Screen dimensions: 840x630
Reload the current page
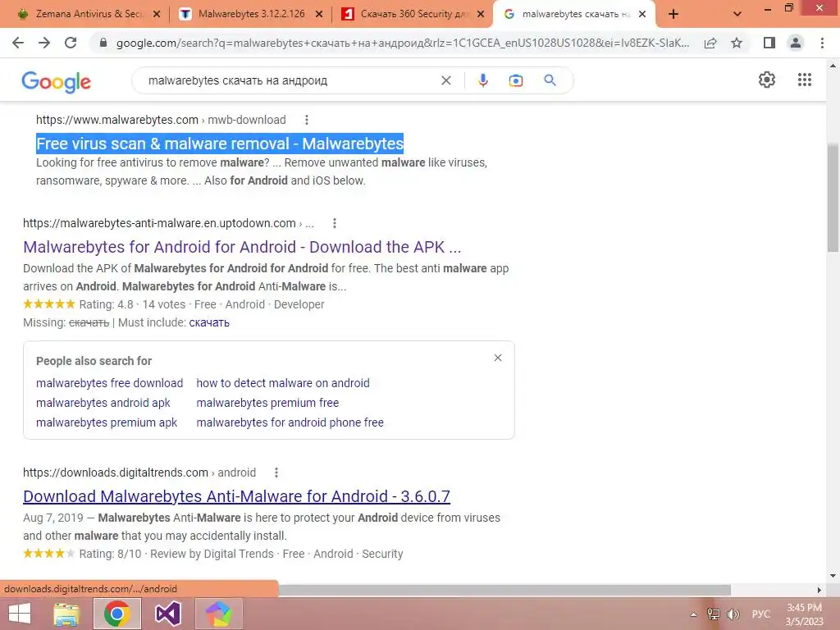point(71,43)
